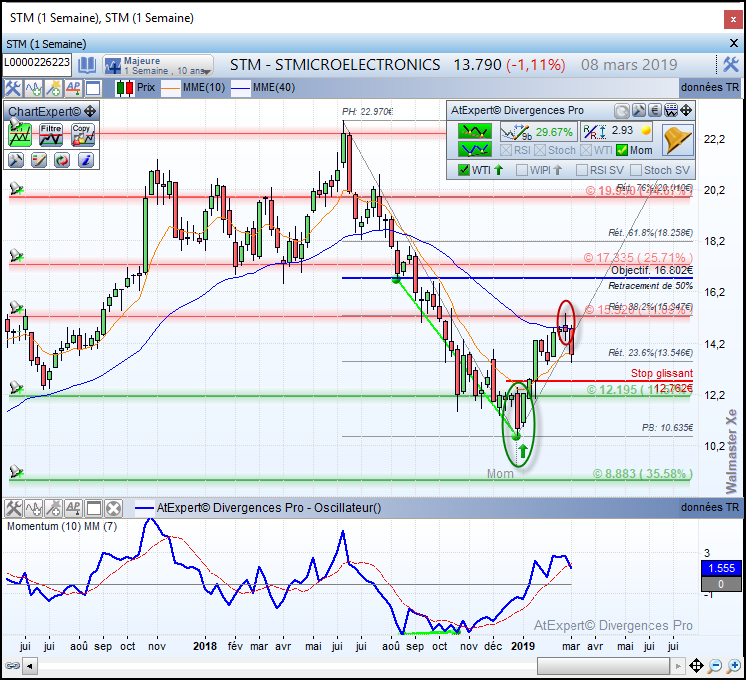Image resolution: width=746 pixels, height=680 pixels.
Task: Toggle the Stoch checkbox
Action: coord(540,150)
